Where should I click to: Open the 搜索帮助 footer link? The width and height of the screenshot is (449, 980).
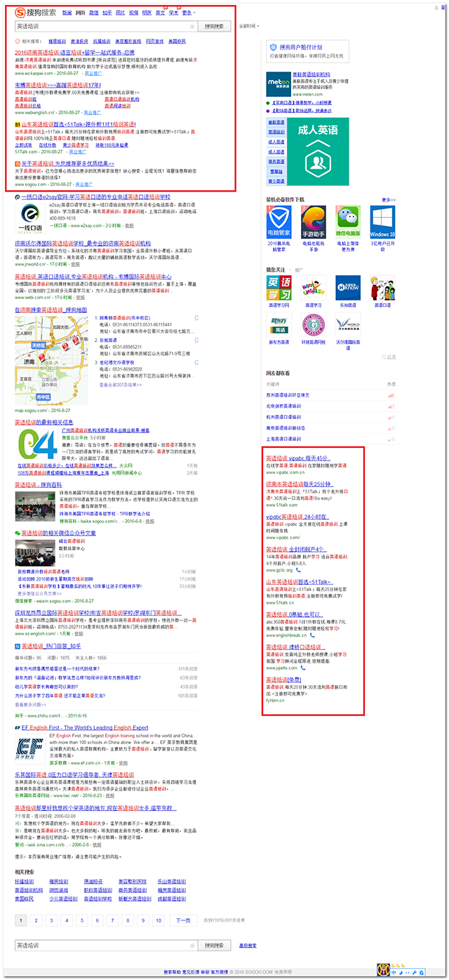coord(172,972)
